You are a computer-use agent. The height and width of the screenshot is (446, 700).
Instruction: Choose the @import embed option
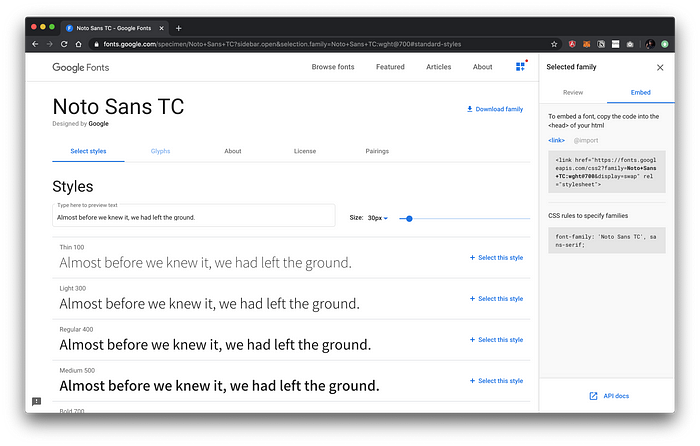pyautogui.click(x=586, y=140)
